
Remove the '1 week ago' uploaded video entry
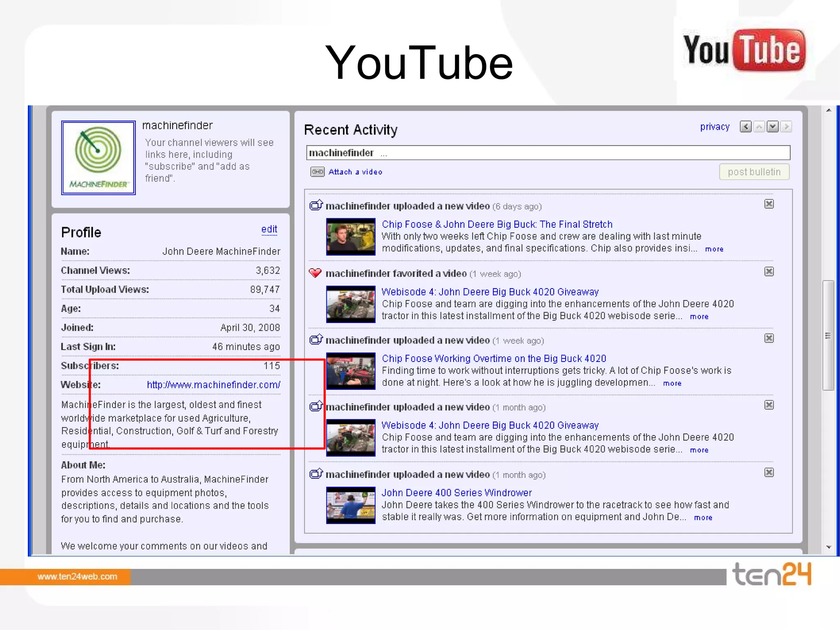pyautogui.click(x=769, y=338)
